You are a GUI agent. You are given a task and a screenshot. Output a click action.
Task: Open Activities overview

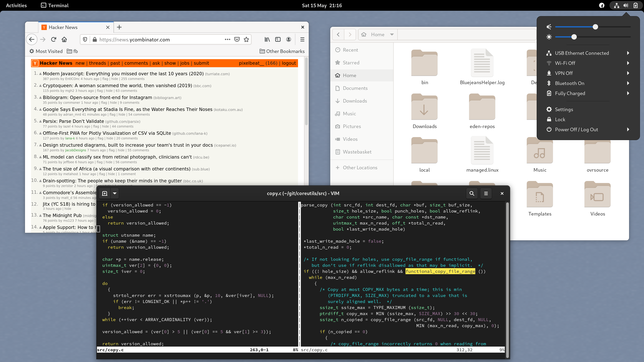tap(16, 6)
